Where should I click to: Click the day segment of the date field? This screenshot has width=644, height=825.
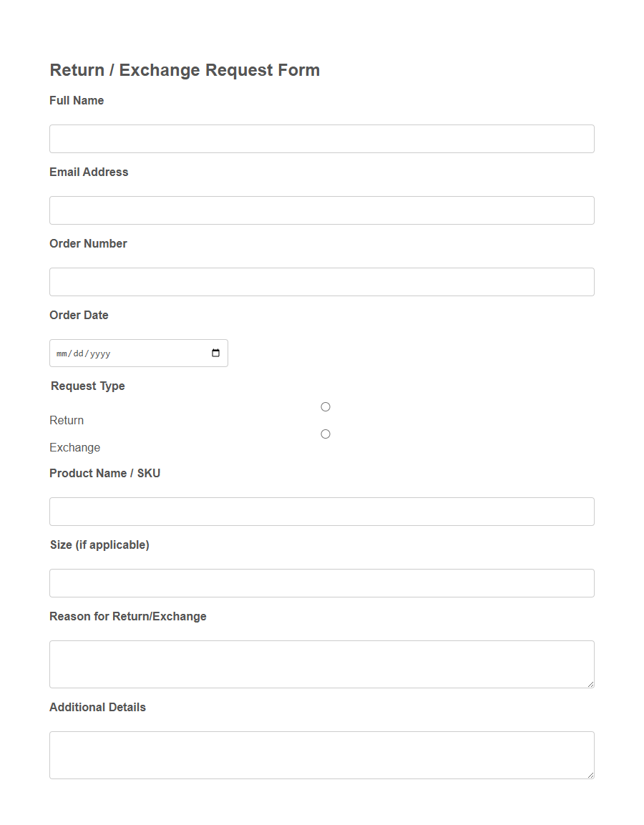click(79, 353)
